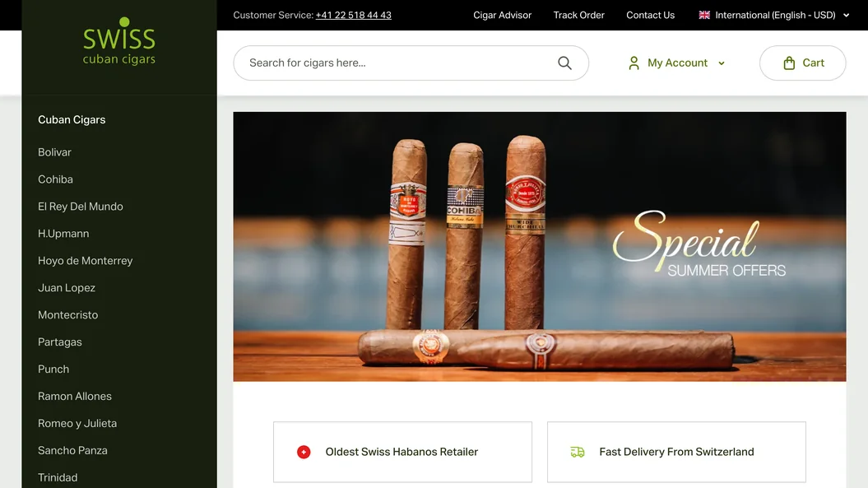Select the Cohiba brand
The image size is (868, 488).
pyautogui.click(x=55, y=179)
